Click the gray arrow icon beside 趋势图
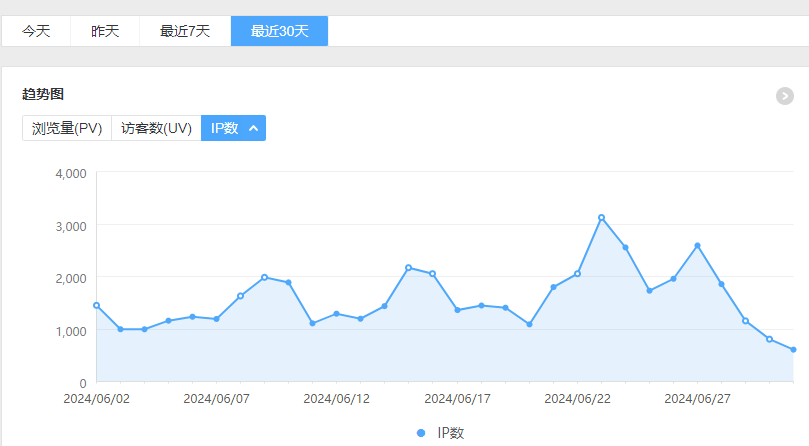 tap(785, 96)
